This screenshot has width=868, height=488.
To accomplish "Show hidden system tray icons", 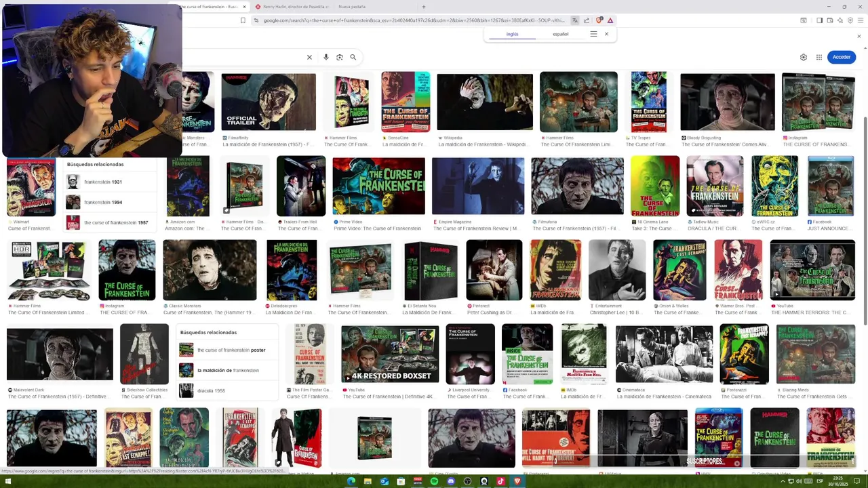I will [783, 481].
